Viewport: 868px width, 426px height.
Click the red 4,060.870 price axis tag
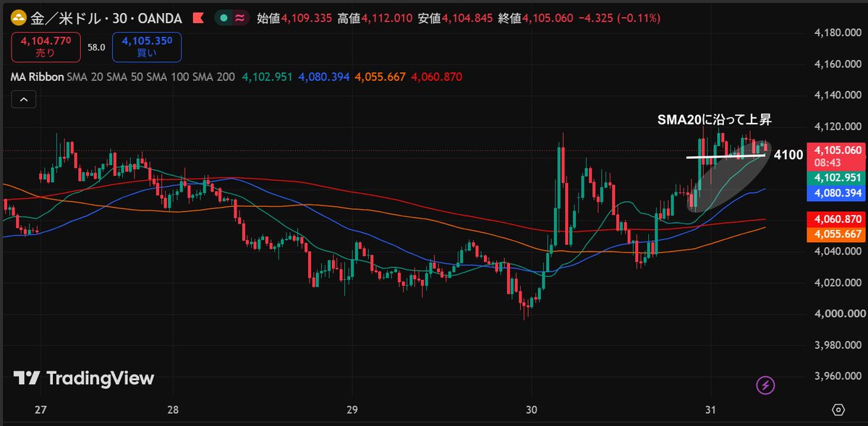click(837, 218)
